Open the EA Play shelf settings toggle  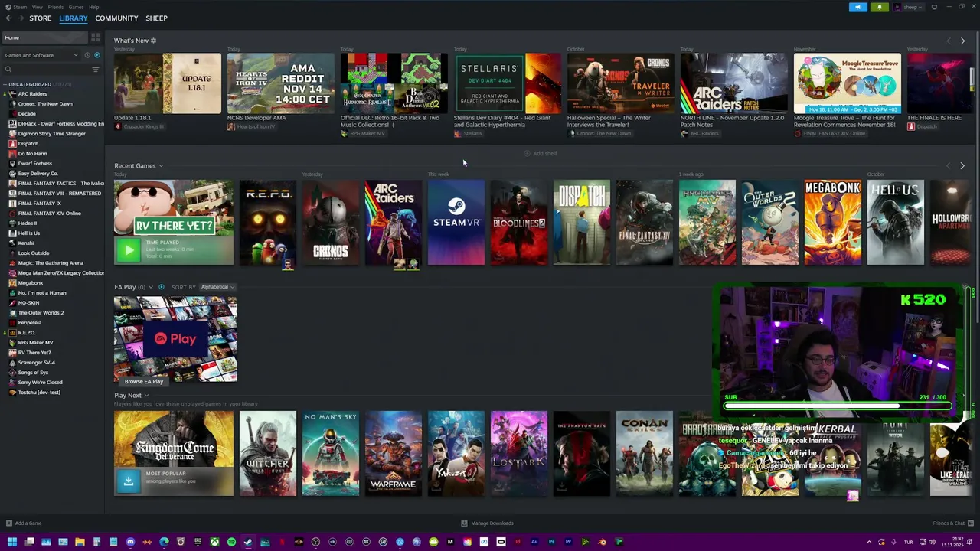161,287
